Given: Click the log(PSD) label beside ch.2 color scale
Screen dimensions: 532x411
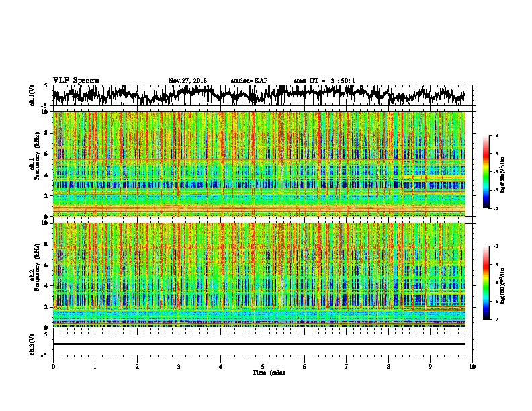Looking at the screenshot, I should click(x=502, y=285).
